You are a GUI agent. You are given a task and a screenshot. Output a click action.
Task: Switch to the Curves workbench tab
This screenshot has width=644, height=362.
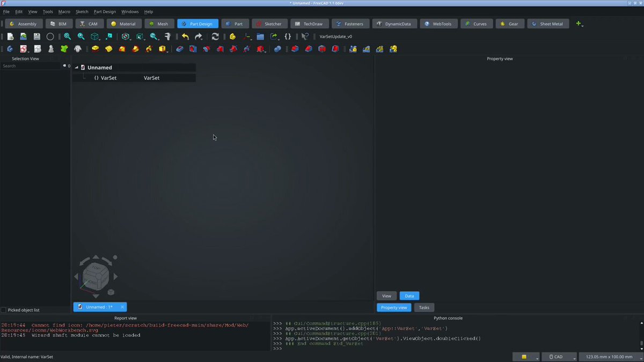coord(475,24)
